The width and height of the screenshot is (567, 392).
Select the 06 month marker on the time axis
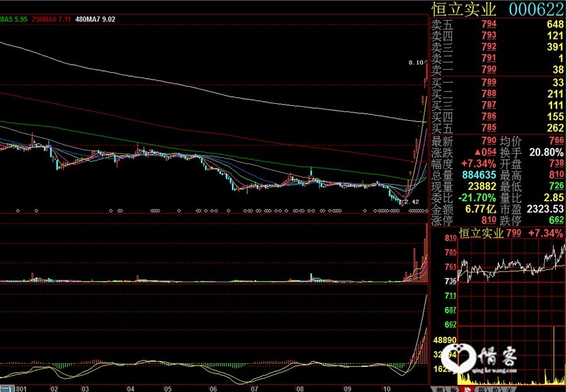click(214, 389)
